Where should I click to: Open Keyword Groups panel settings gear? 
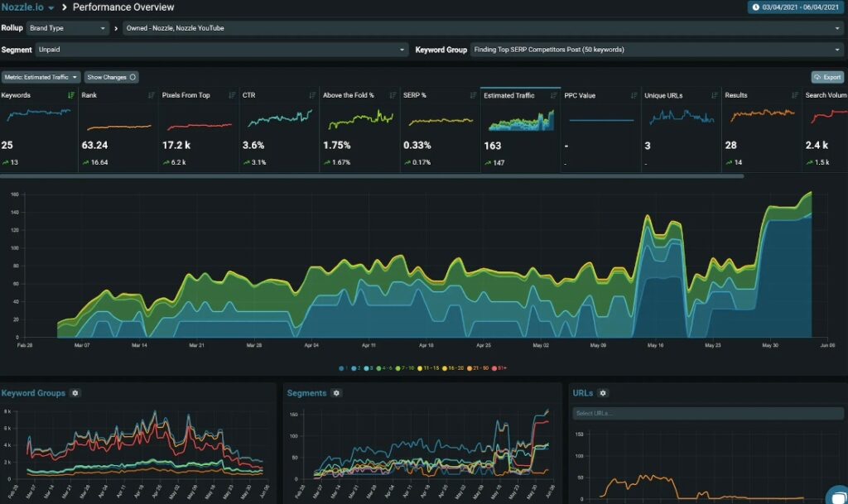coord(75,393)
